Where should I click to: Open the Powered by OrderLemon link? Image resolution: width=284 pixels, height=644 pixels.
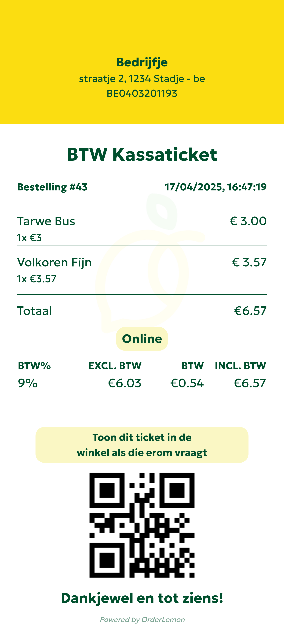click(x=142, y=620)
